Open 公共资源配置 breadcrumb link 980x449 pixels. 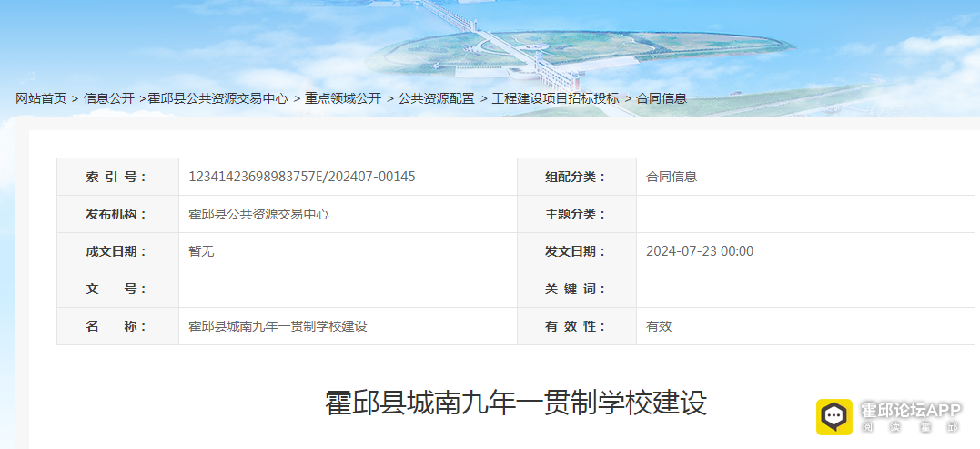436,98
